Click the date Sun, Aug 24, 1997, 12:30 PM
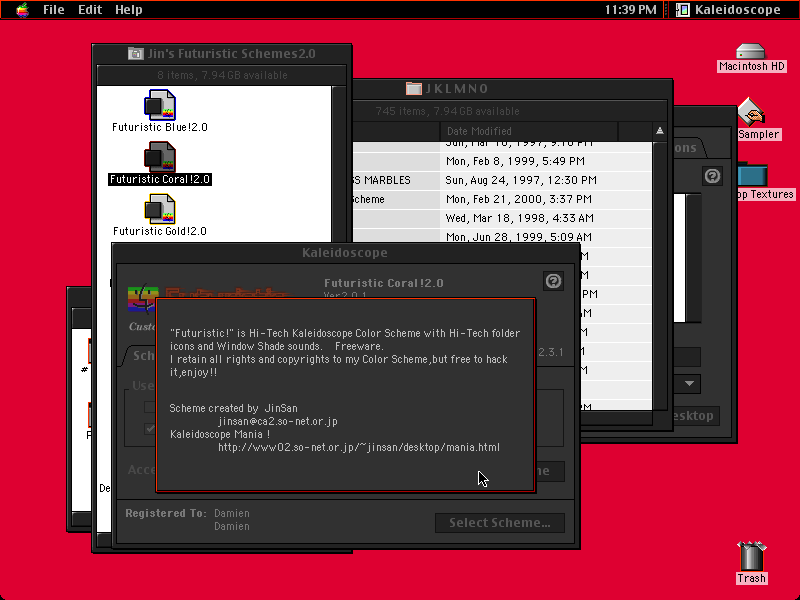800x600 pixels. pos(521,180)
